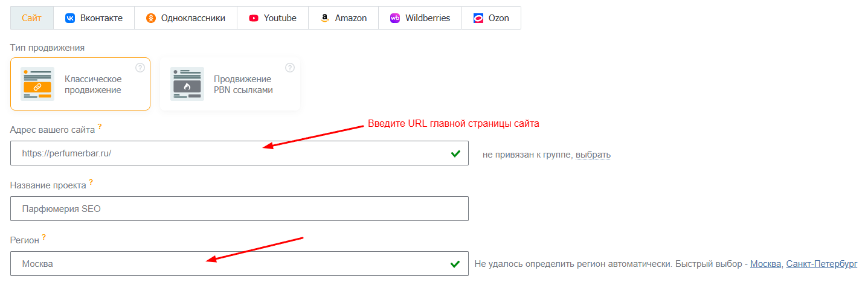The height and width of the screenshot is (288, 868).
Task: Click question mark next to Название проекта
Action: (91, 182)
